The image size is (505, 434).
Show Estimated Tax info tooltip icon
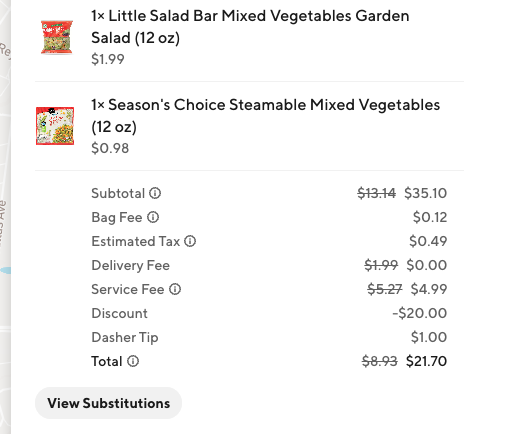click(x=190, y=241)
